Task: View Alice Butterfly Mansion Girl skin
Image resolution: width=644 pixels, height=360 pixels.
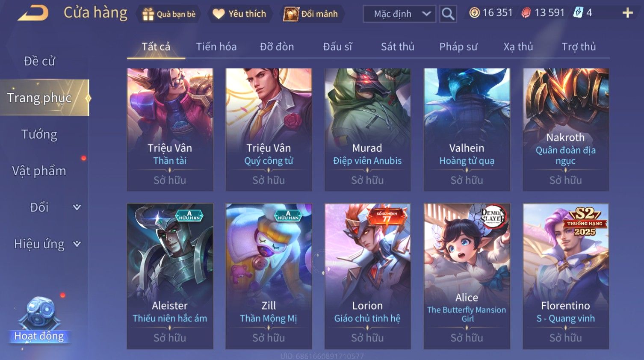Action: tap(467, 276)
